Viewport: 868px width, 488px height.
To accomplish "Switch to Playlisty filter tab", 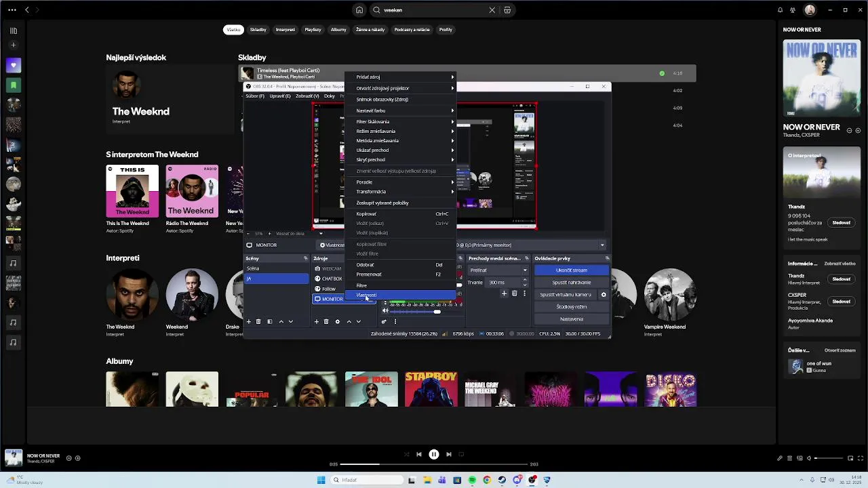I will pyautogui.click(x=313, y=30).
